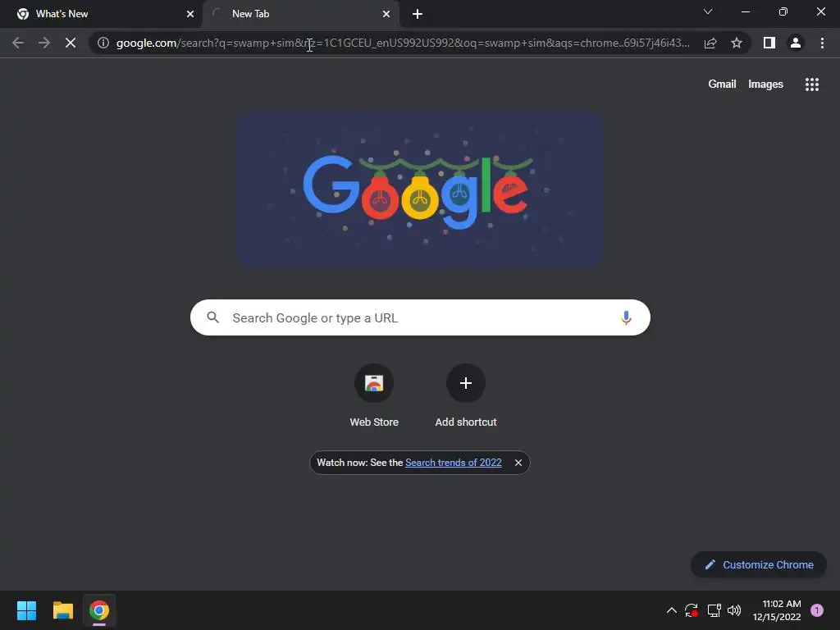Close the What's New tab

click(x=190, y=14)
